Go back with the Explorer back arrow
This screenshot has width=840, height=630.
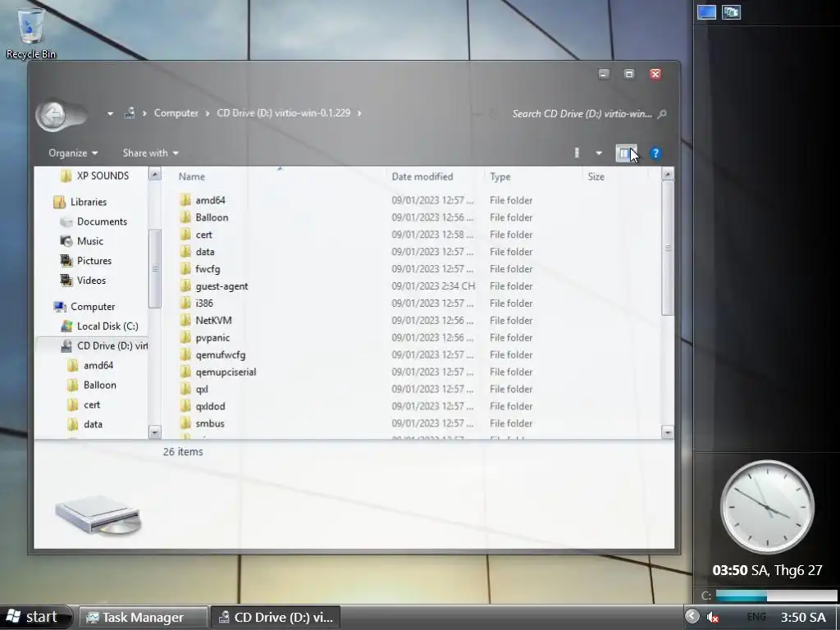pyautogui.click(x=53, y=115)
